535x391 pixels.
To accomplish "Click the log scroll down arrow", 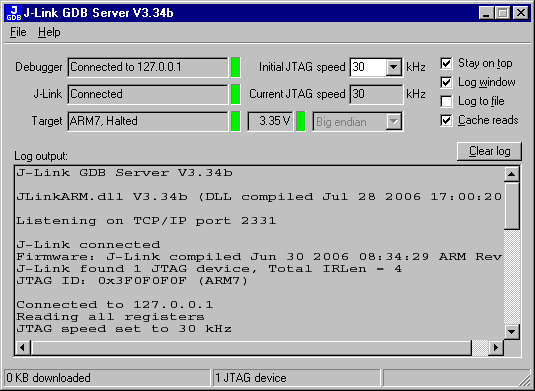I will click(x=511, y=331).
